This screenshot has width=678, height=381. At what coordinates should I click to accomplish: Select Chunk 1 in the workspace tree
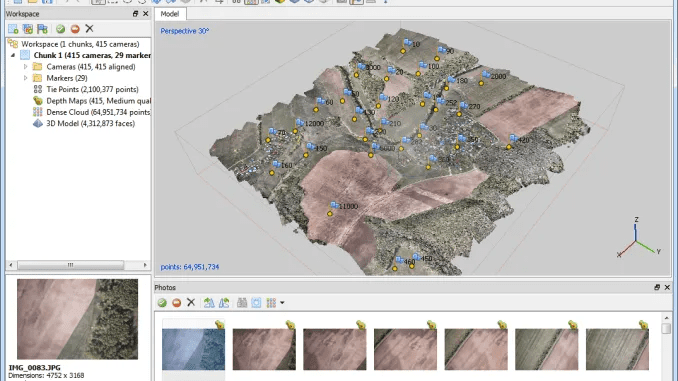(92, 55)
